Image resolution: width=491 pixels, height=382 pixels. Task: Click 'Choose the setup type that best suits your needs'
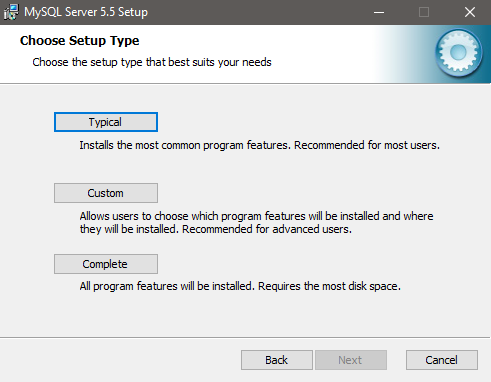click(152, 62)
